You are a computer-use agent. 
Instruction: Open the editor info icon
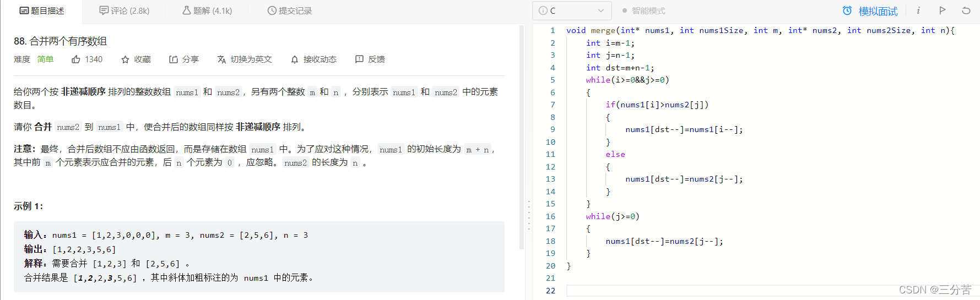(x=918, y=10)
